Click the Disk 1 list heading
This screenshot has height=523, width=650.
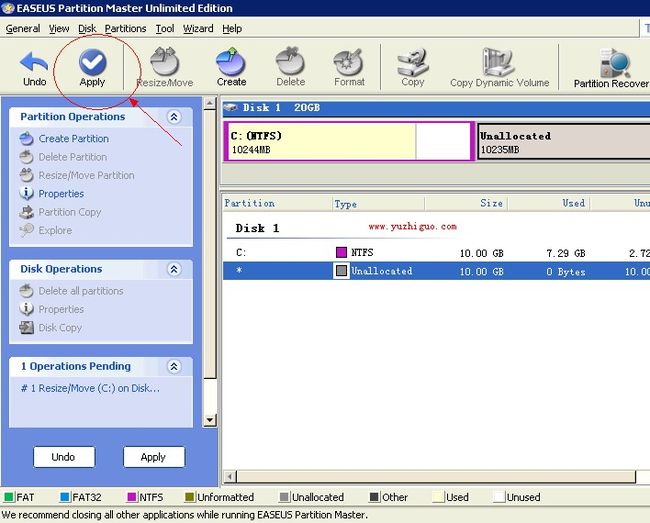257,228
